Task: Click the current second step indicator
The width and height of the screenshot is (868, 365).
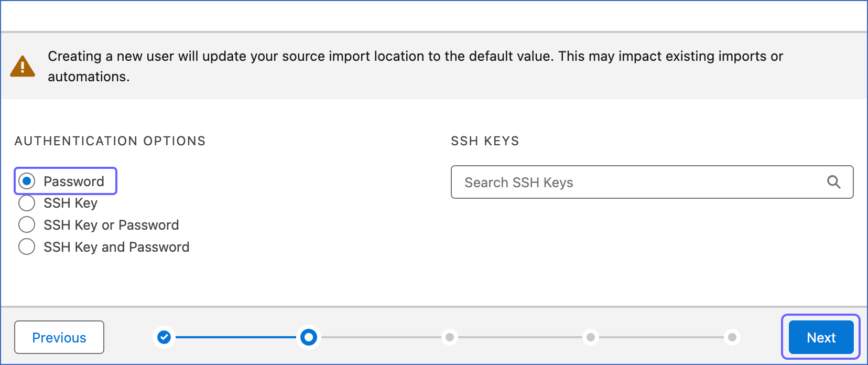Action: click(x=309, y=337)
